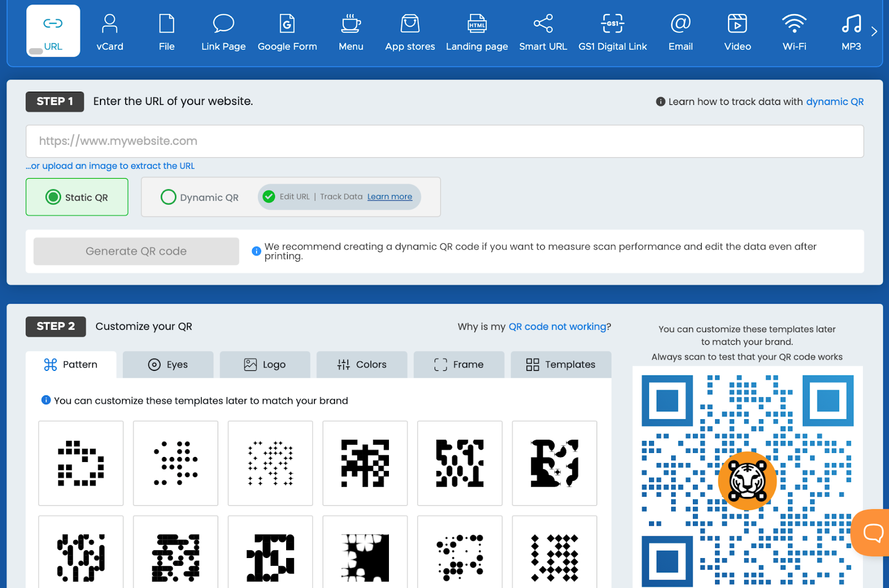Screen dimensions: 889x588
Task: Choose the square blocks pattern thumbnail
Action: coord(81,463)
